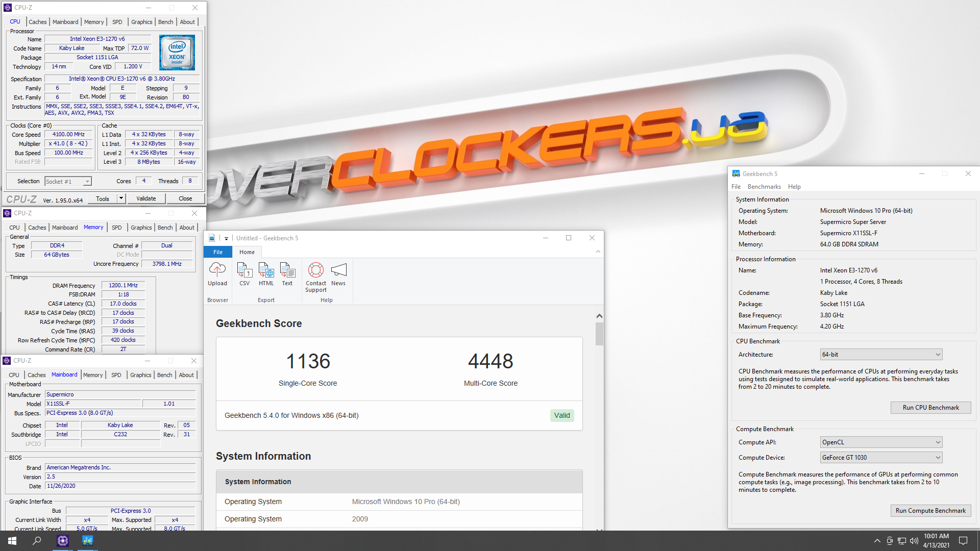The width and height of the screenshot is (980, 551).
Task: Show hidden system tray icons
Action: pos(877,541)
